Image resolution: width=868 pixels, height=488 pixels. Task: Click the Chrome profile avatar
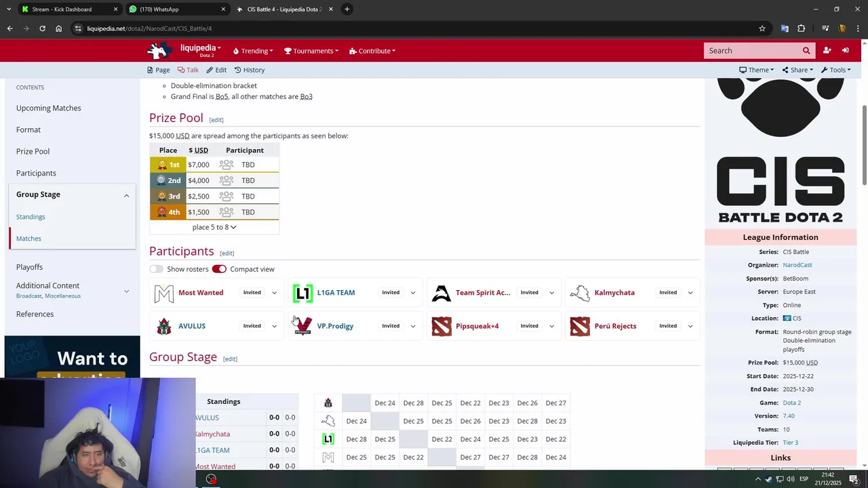tap(842, 28)
